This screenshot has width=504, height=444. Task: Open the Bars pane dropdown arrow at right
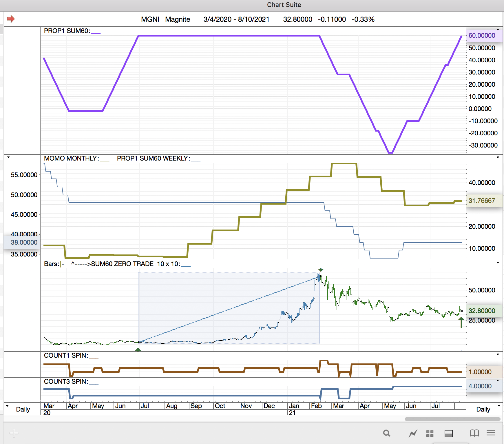pos(498,263)
